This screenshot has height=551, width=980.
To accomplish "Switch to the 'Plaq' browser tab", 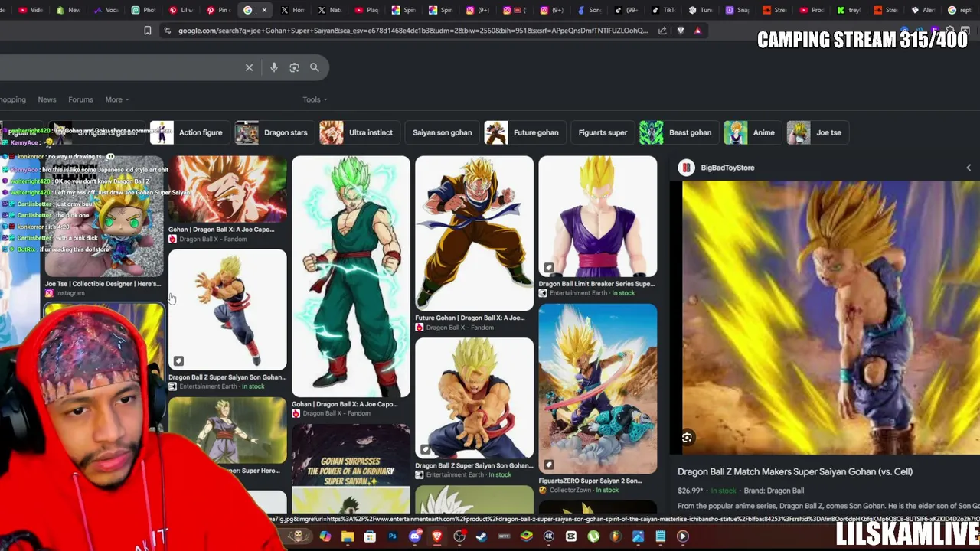I will pos(367,10).
